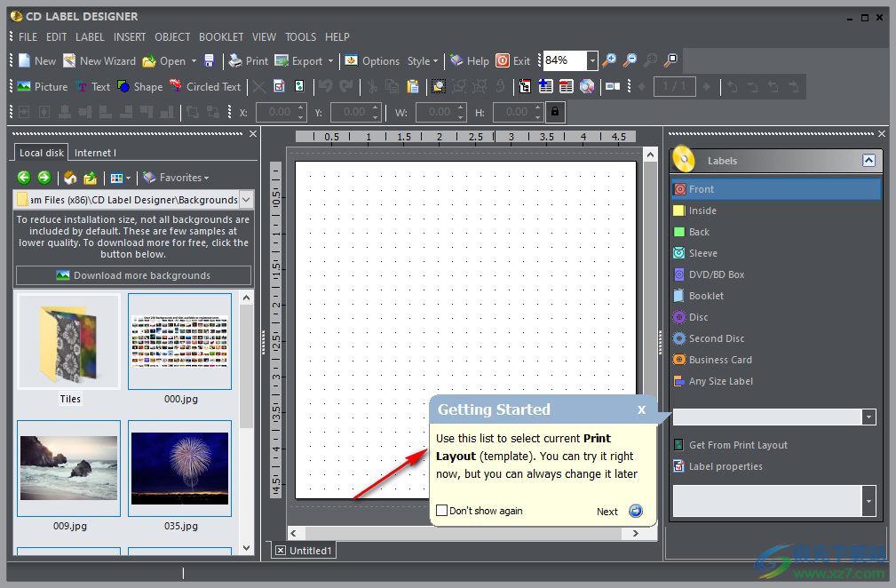Image resolution: width=896 pixels, height=588 pixels.
Task: Insert Circled Text object
Action: [x=205, y=86]
